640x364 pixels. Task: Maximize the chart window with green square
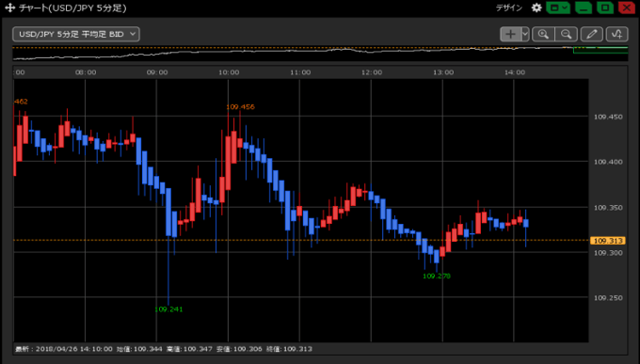click(605, 8)
